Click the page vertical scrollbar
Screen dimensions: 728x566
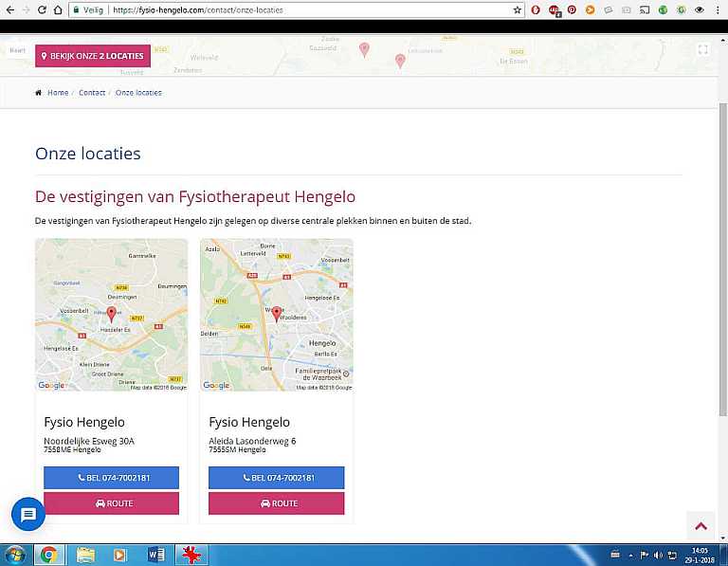click(723, 260)
